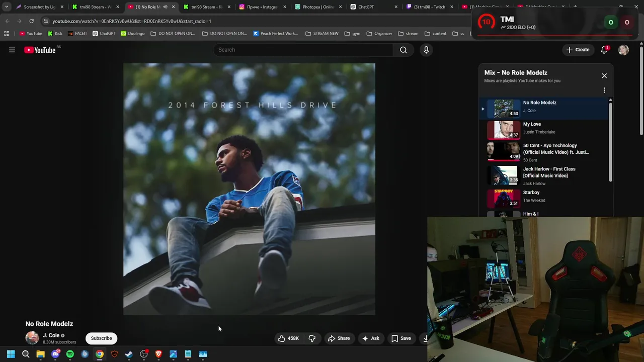The image size is (644, 362).
Task: Go back in Chrome navigation
Action: (7, 21)
